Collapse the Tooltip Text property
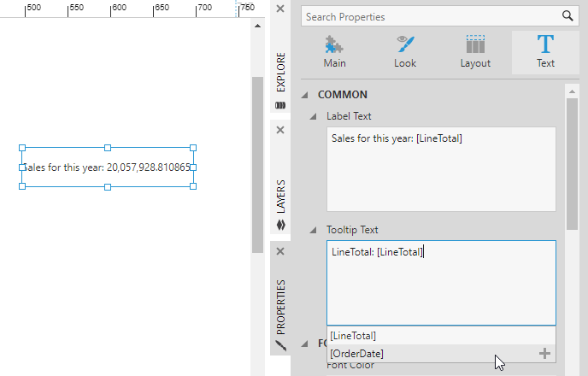Viewport: 588px width, 376px height. tap(315, 230)
